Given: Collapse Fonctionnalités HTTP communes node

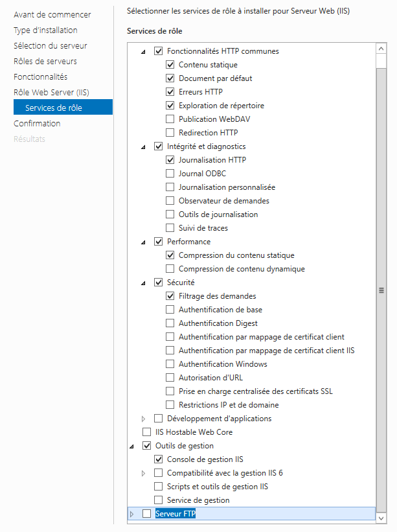Looking at the screenshot, I should click(143, 51).
